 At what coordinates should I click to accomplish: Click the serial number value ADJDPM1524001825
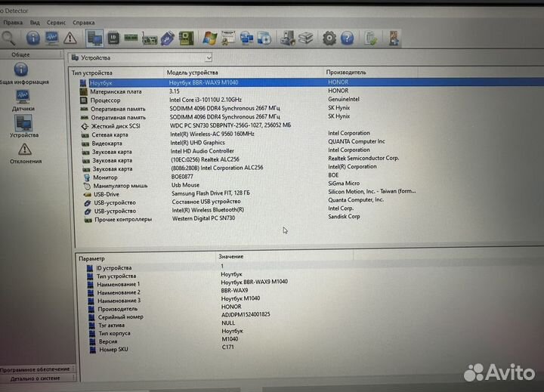pyautogui.click(x=246, y=314)
